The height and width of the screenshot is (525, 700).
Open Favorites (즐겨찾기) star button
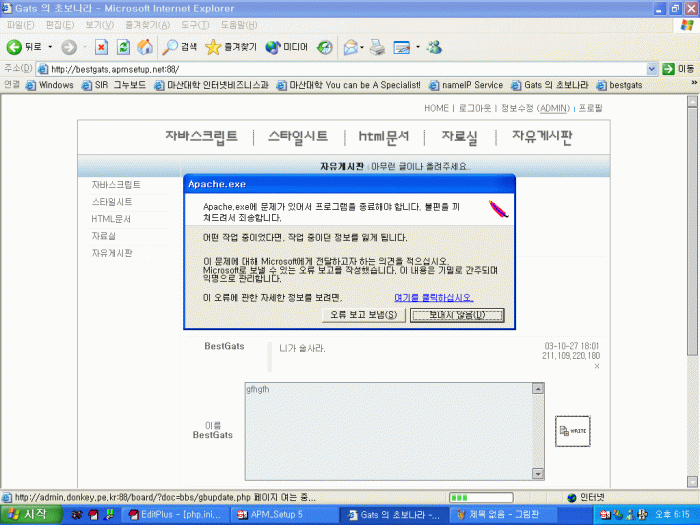[x=231, y=47]
